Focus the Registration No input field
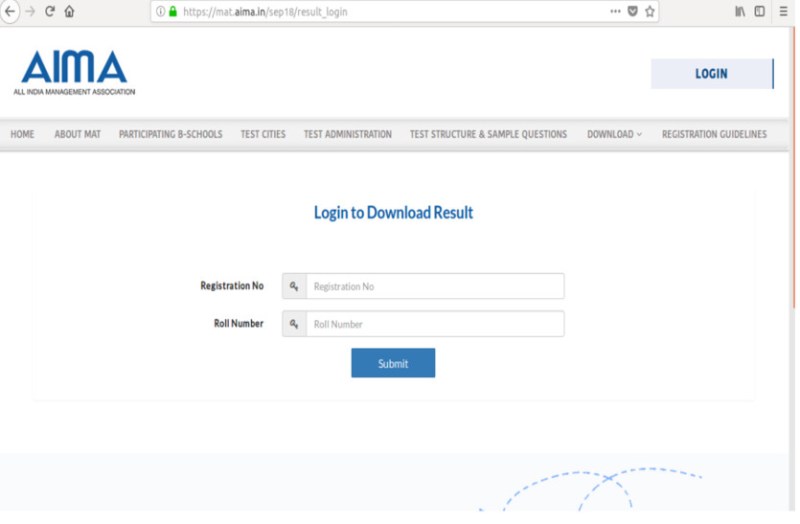This screenshot has height=524, width=800. tap(434, 286)
